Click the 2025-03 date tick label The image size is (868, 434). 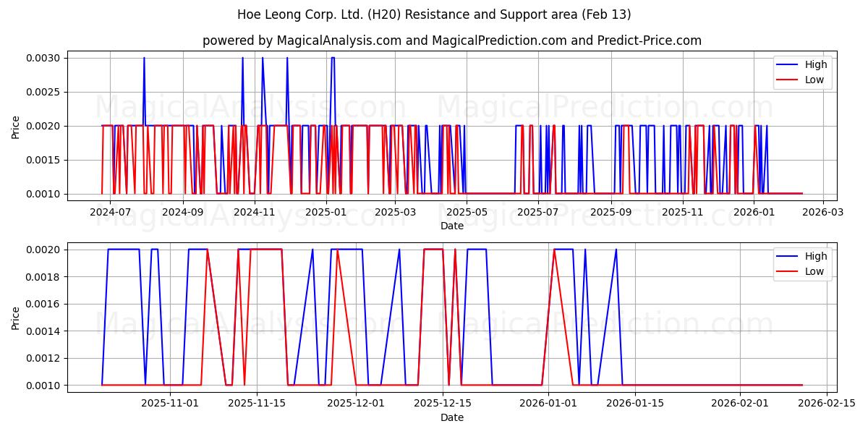(x=396, y=212)
